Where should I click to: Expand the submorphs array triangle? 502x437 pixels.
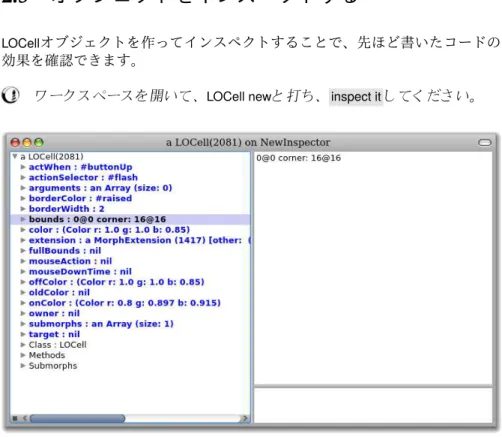[23, 324]
